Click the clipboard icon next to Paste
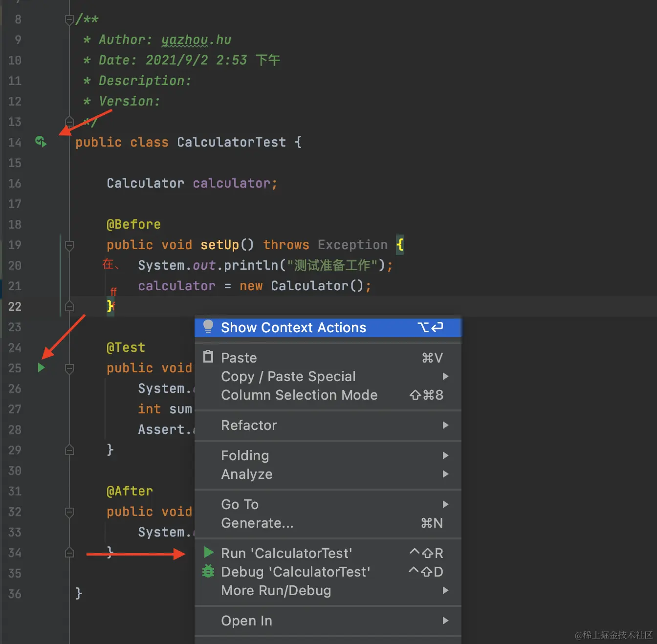The height and width of the screenshot is (644, 657). [208, 357]
